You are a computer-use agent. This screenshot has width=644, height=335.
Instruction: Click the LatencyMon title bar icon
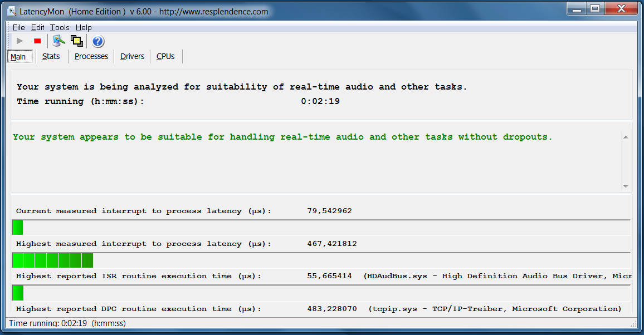12,12
